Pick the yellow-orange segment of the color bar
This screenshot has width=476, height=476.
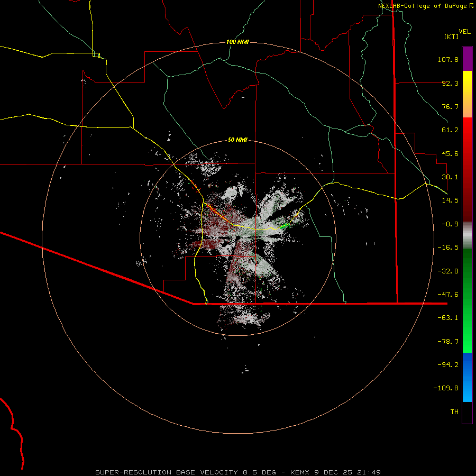[x=467, y=94]
